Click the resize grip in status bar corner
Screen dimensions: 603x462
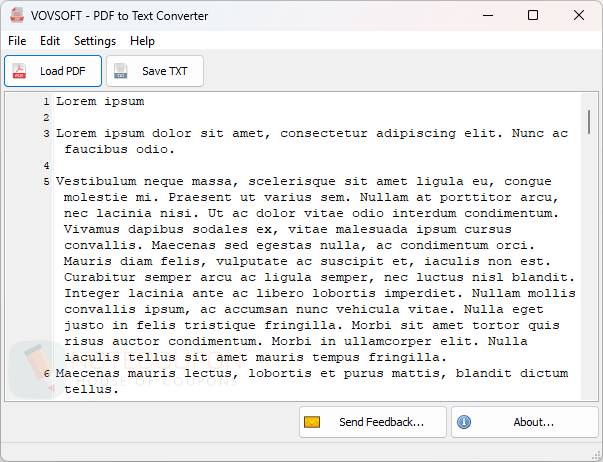(596, 455)
